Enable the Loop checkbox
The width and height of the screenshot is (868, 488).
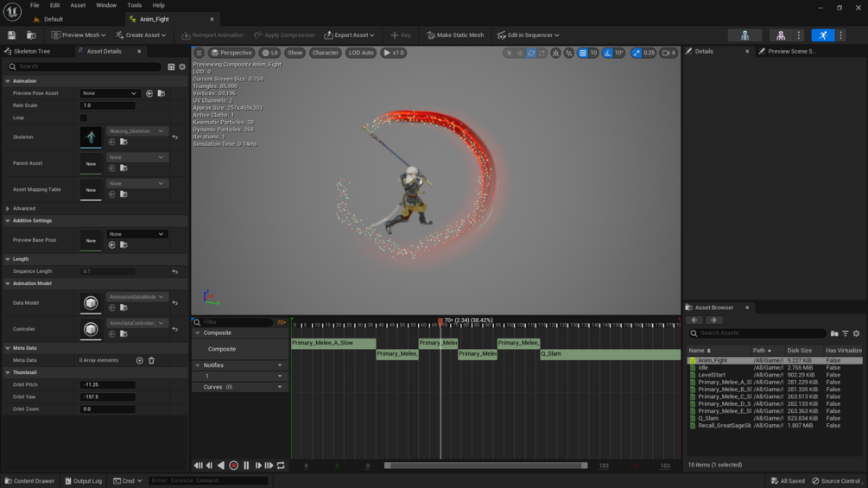[x=84, y=117]
